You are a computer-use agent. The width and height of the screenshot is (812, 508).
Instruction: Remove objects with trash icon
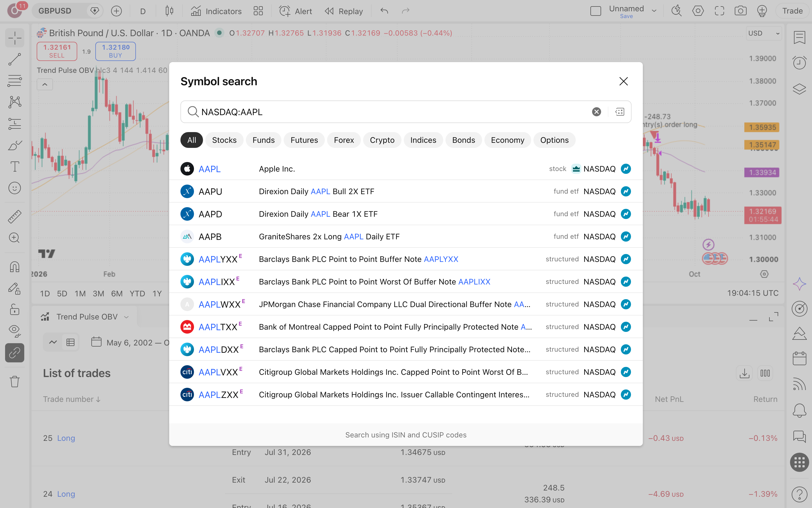click(14, 382)
